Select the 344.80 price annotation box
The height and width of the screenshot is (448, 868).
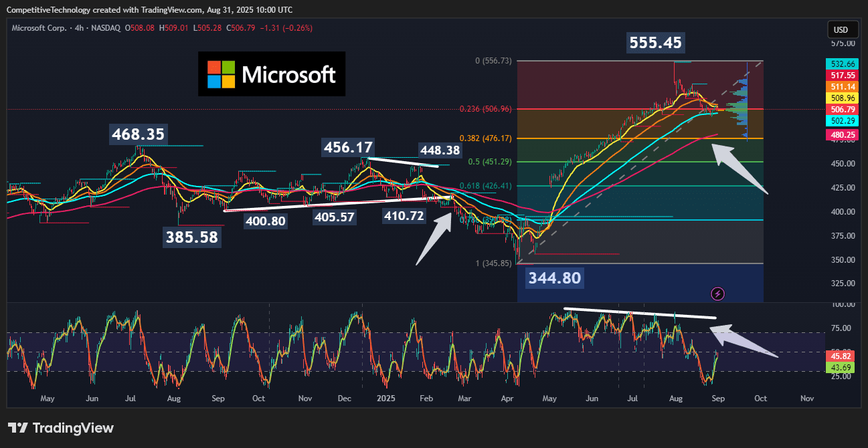coord(554,277)
